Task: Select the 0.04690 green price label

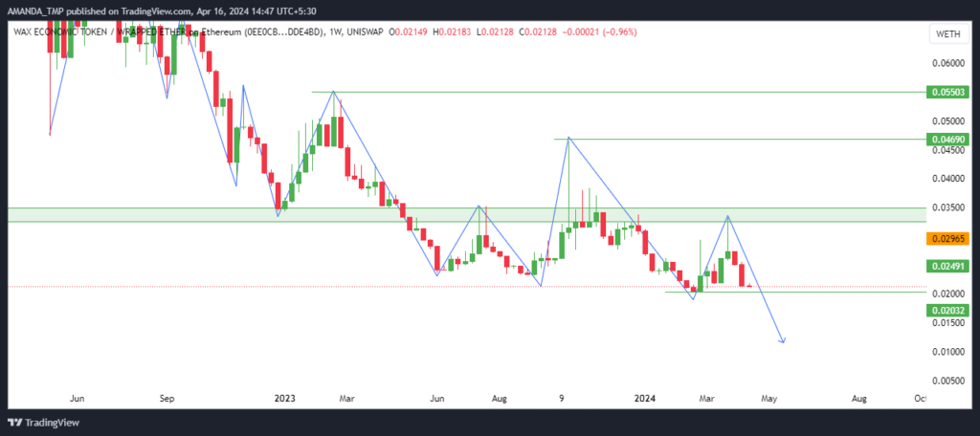Action: (948, 140)
